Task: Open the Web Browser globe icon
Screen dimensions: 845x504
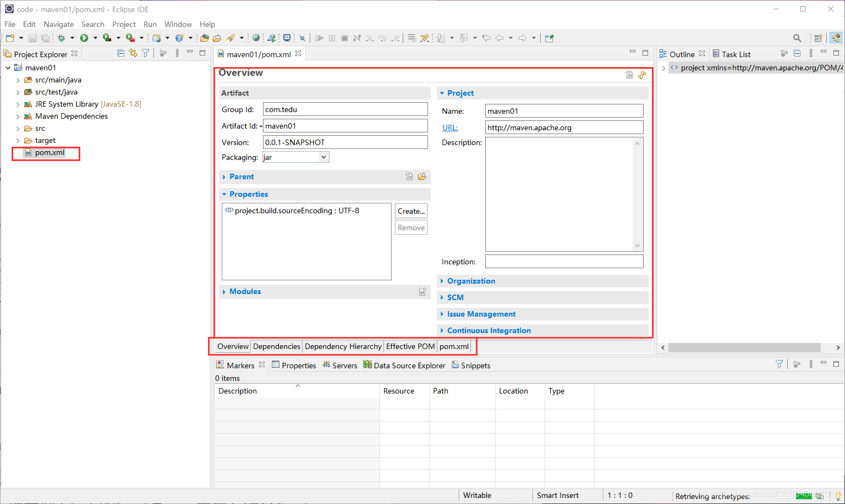Action: coord(256,38)
